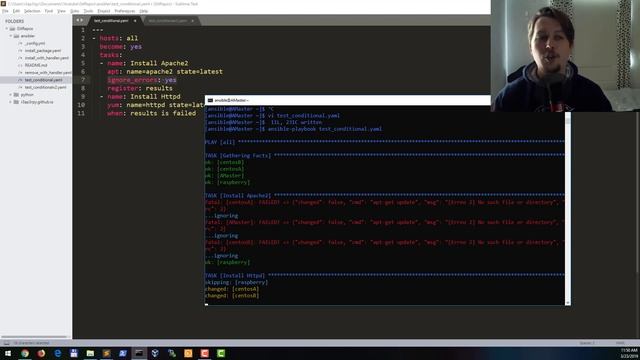Open Google Chrome from the taskbar
The image size is (640, 360).
click(x=25, y=353)
